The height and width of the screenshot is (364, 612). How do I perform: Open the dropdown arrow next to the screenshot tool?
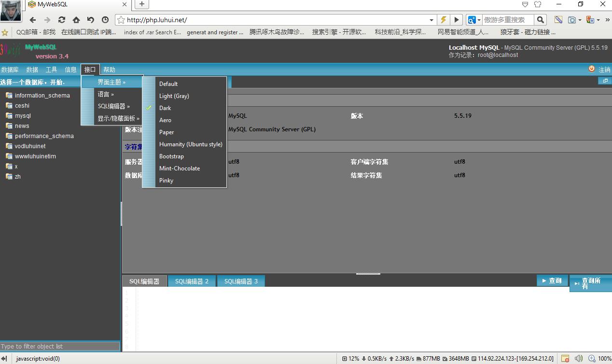coord(580,20)
